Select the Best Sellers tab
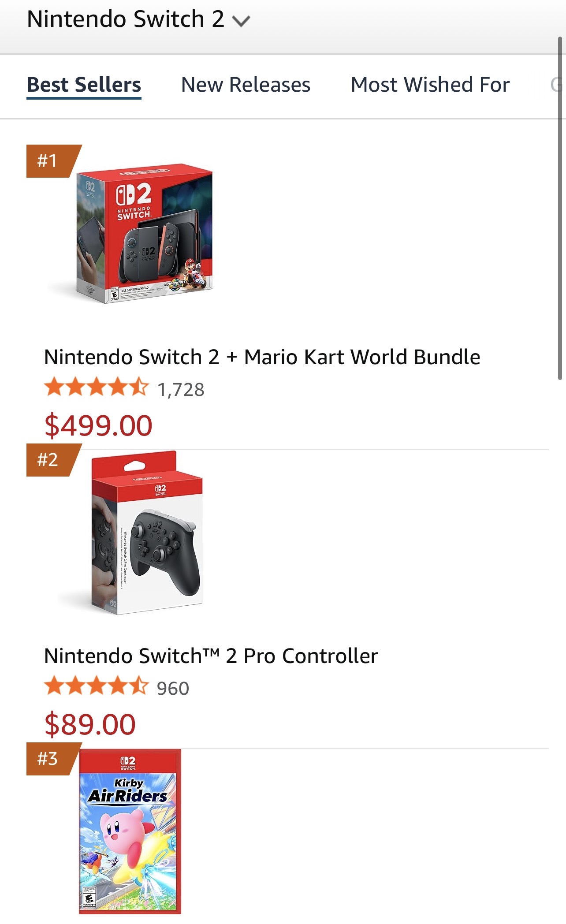This screenshot has width=566, height=924. (x=84, y=85)
